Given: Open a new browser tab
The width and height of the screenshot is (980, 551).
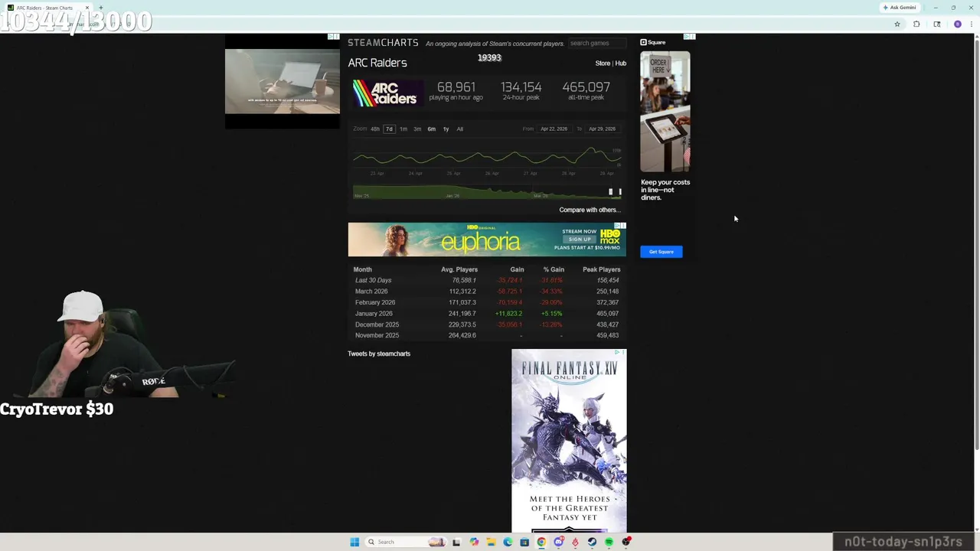Looking at the screenshot, I should [x=100, y=8].
